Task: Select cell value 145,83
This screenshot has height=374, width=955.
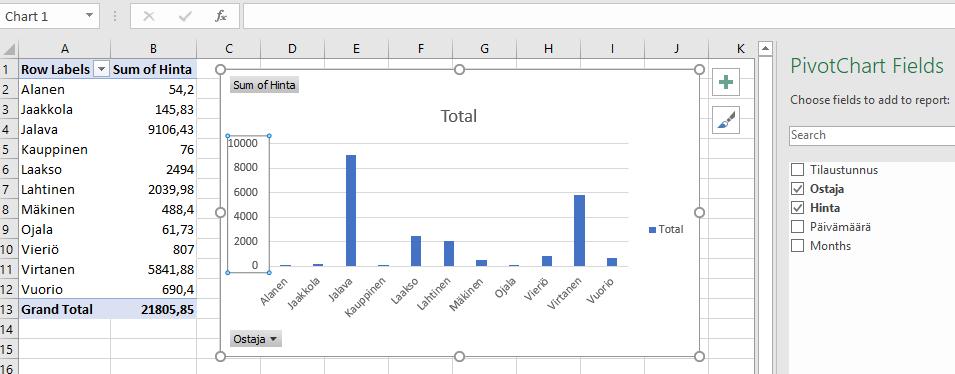Action: tap(153, 110)
